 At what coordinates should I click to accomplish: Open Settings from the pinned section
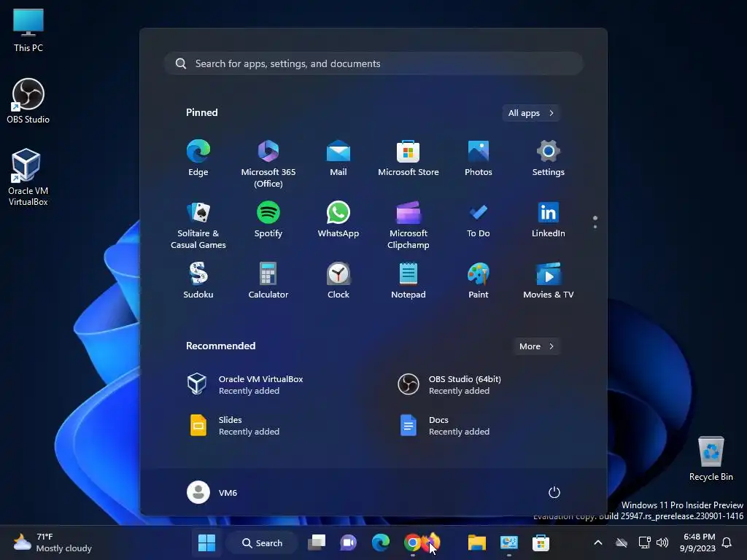coord(549,158)
